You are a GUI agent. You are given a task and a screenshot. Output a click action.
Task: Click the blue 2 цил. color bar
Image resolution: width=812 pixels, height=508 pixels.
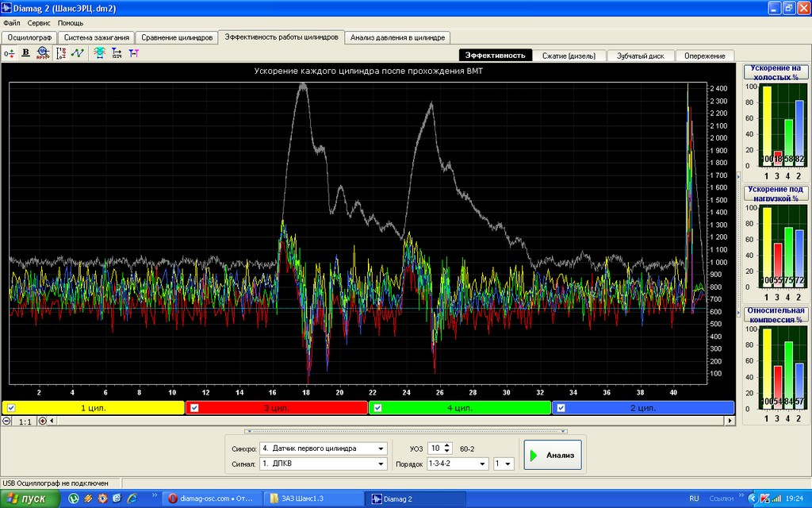(643, 408)
